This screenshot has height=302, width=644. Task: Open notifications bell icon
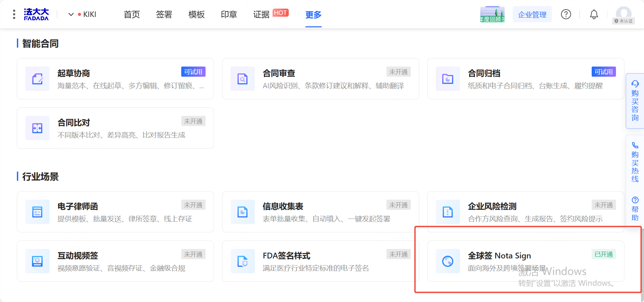click(x=594, y=14)
